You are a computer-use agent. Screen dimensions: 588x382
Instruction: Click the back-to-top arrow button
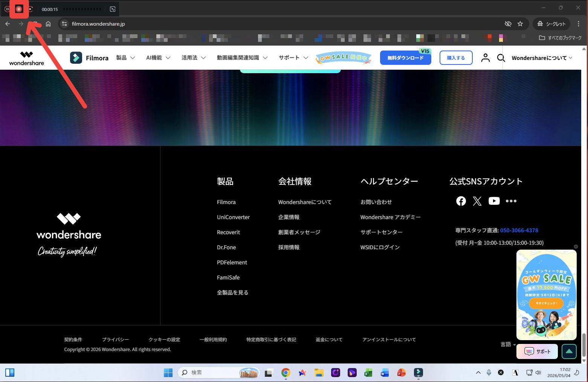tap(569, 351)
